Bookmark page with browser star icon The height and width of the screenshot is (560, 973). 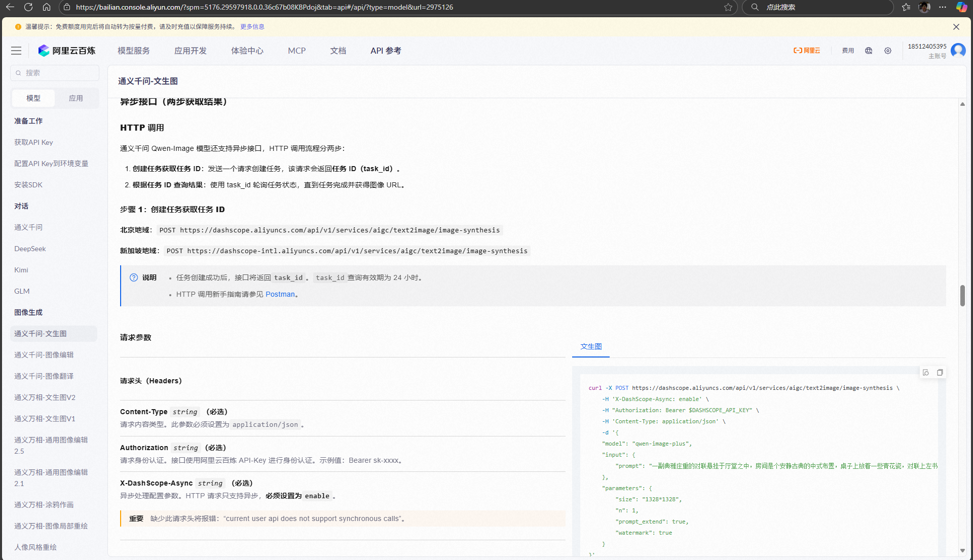(728, 7)
